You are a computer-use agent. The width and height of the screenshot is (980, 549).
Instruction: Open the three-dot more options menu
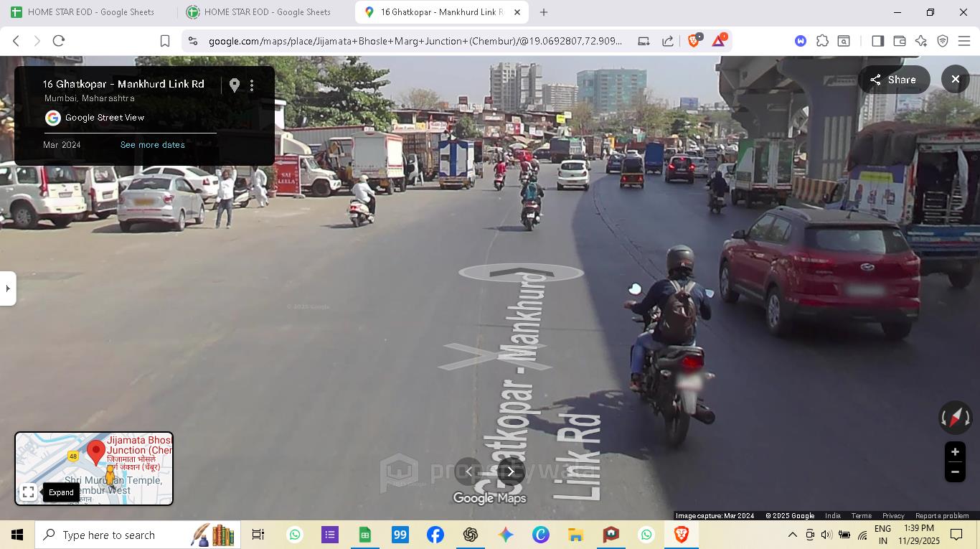click(252, 85)
